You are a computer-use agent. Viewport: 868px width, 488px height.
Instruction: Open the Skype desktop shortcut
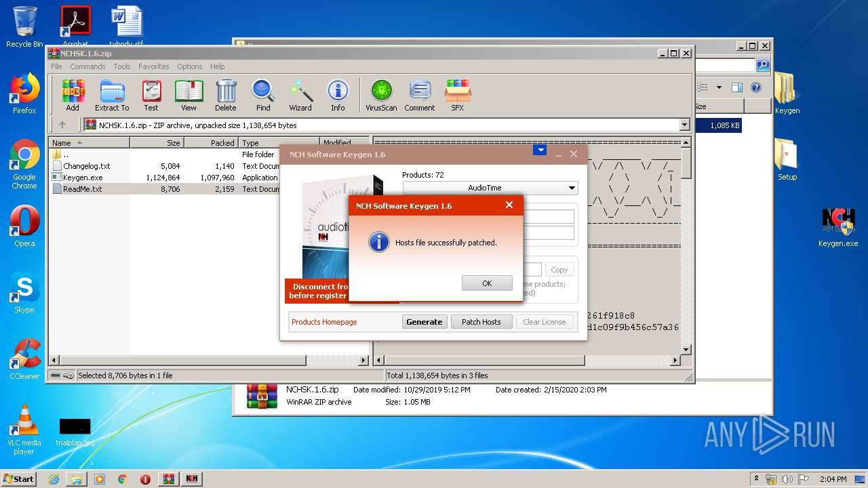(x=24, y=293)
